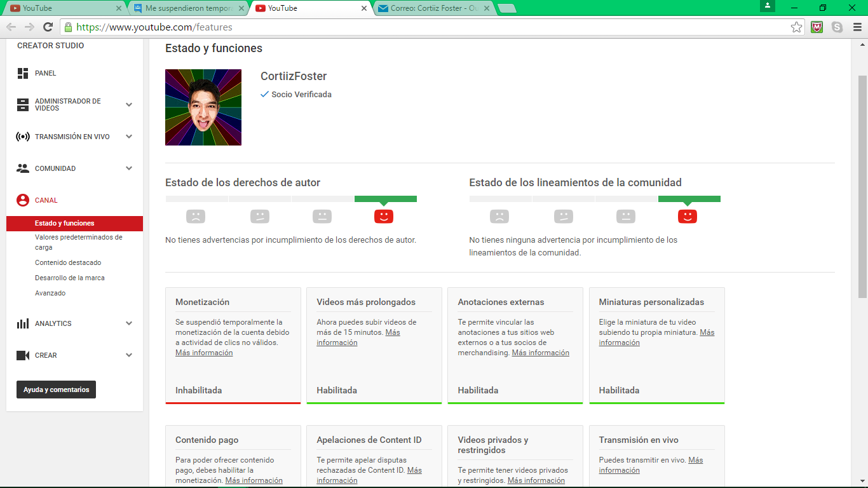Open Valores predeterminados de carga
Viewport: 868px width, 488px height.
click(79, 242)
